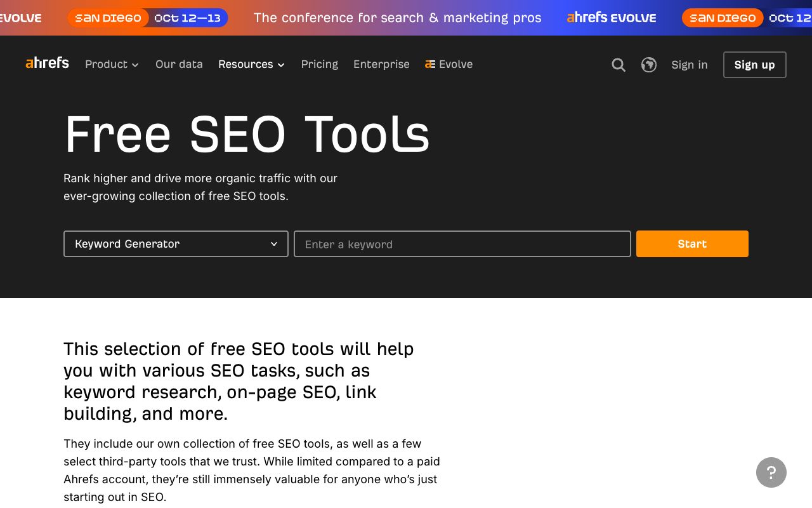Click the Sign up button

point(755,65)
